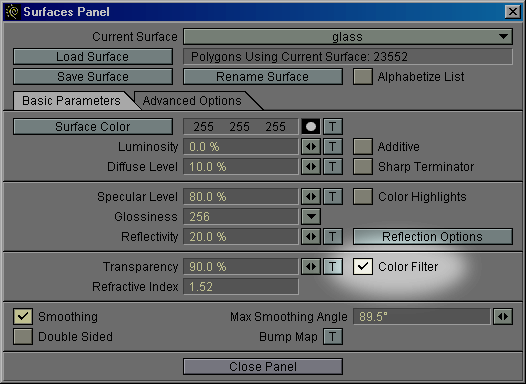This screenshot has height=384, width=526.
Task: Open the Surface Color texture T button
Action: (333, 127)
